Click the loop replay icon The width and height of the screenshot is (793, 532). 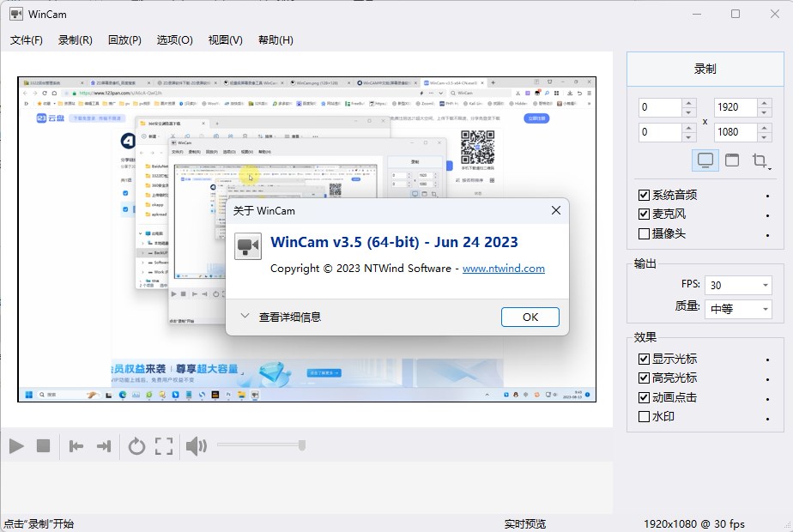click(x=137, y=445)
